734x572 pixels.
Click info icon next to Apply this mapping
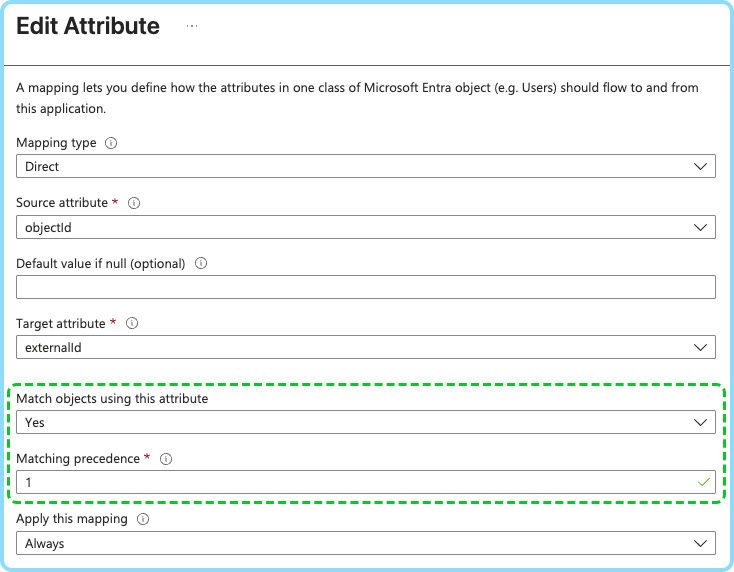click(x=144, y=519)
